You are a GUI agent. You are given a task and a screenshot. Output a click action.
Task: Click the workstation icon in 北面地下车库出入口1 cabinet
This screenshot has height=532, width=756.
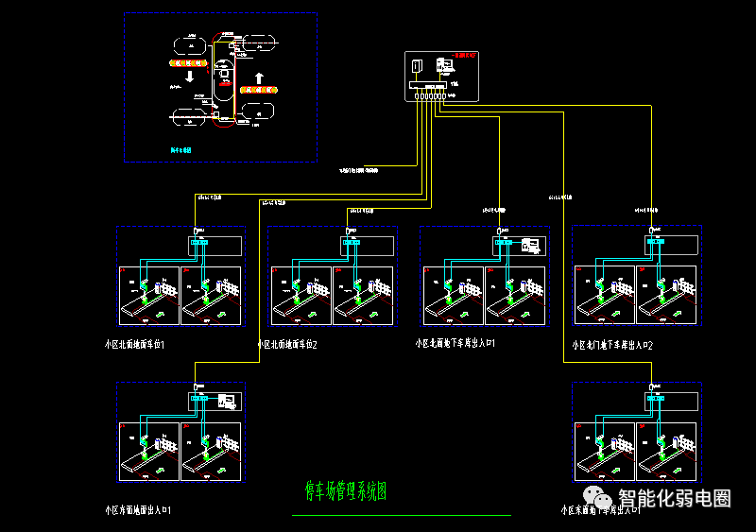click(531, 246)
